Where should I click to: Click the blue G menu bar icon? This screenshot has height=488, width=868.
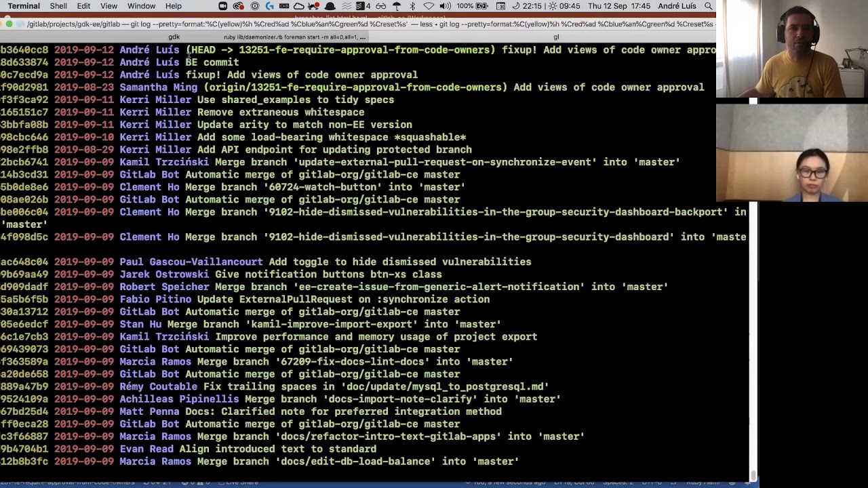point(269,6)
